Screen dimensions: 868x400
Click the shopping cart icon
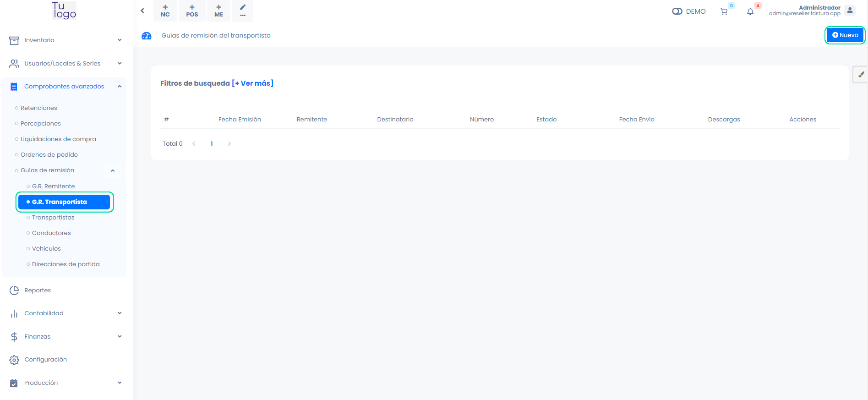click(724, 11)
